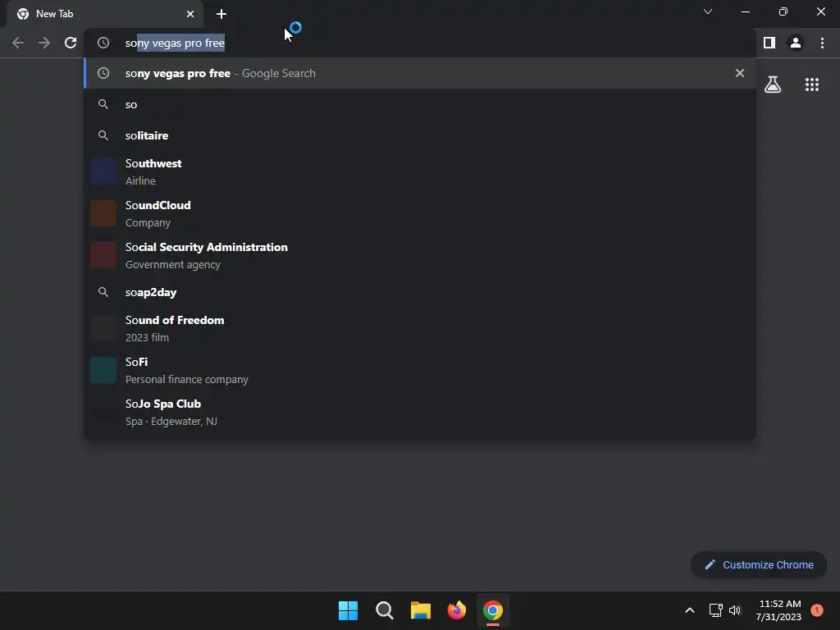The height and width of the screenshot is (630, 840).
Task: Open Search Labs flask icon
Action: 773,84
